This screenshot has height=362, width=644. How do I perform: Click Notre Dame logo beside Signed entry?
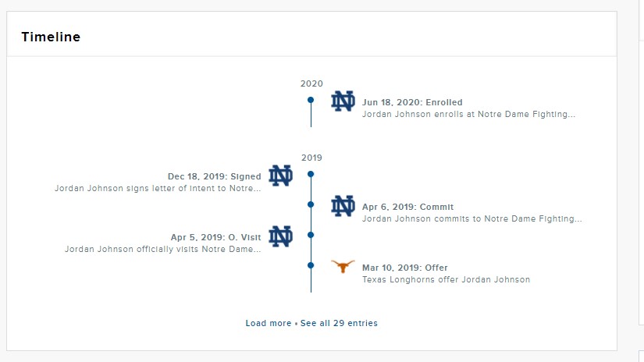(280, 176)
